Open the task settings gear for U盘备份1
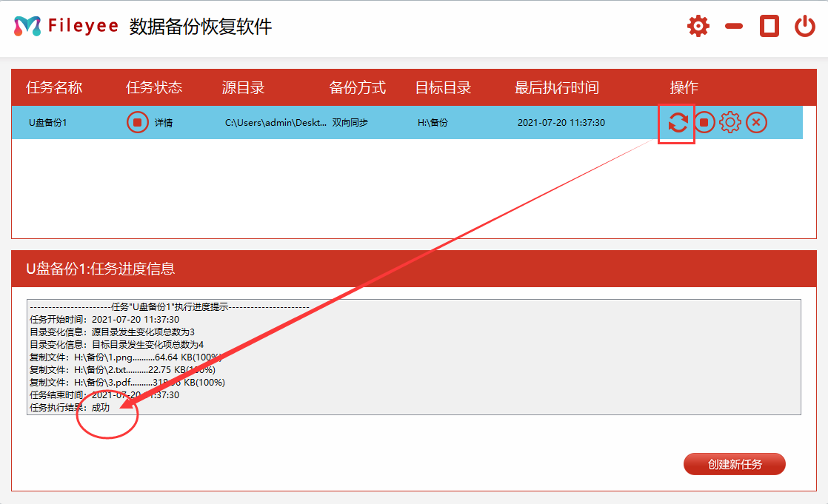Viewport: 828px width, 504px height. tap(730, 122)
